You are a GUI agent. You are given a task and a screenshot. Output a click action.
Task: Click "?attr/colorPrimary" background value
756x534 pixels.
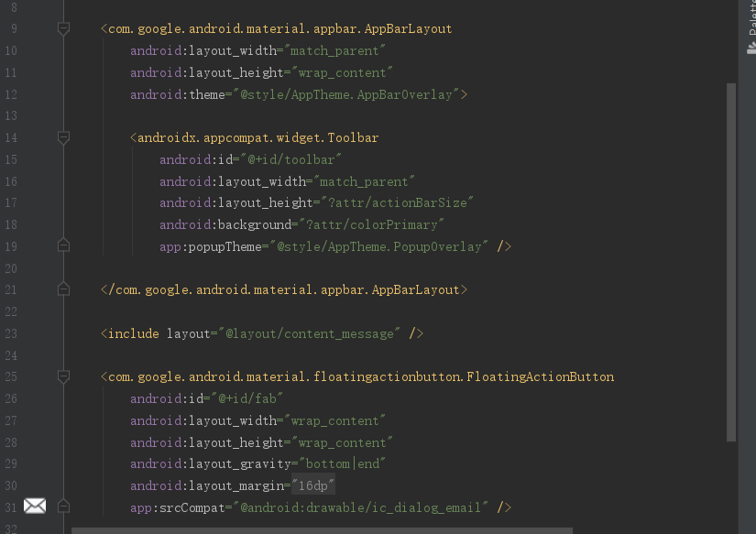pyautogui.click(x=371, y=225)
